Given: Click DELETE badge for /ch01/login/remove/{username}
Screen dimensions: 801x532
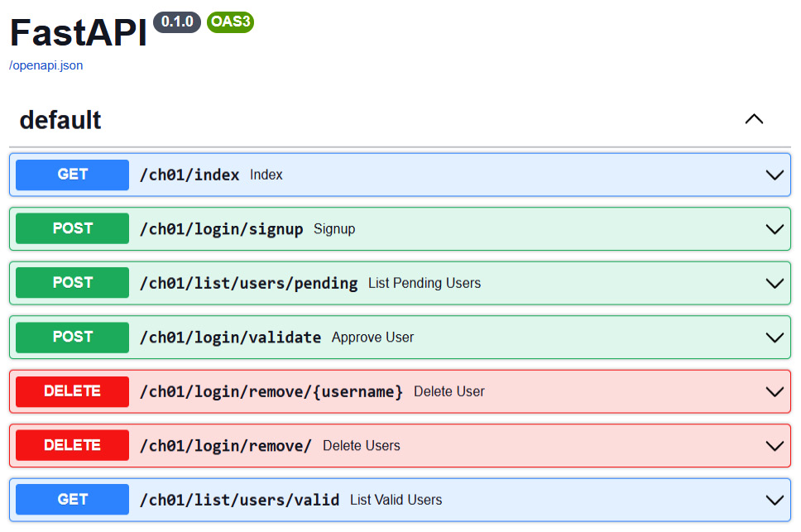Looking at the screenshot, I should point(73,391).
